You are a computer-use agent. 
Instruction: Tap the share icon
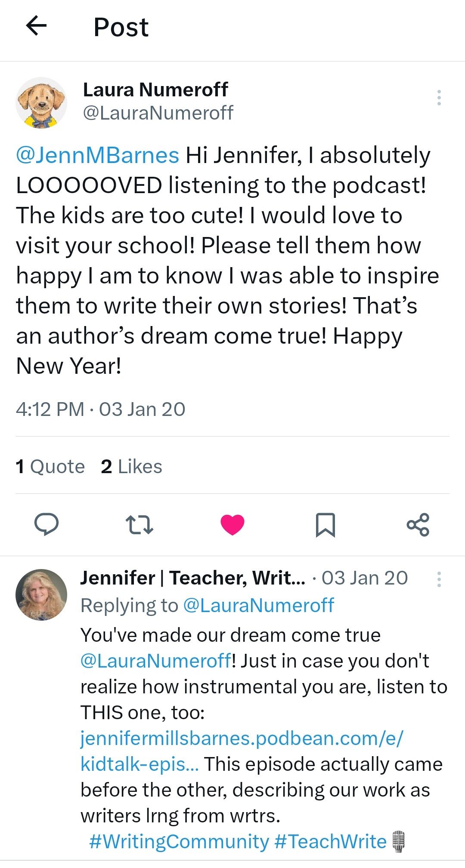[418, 525]
